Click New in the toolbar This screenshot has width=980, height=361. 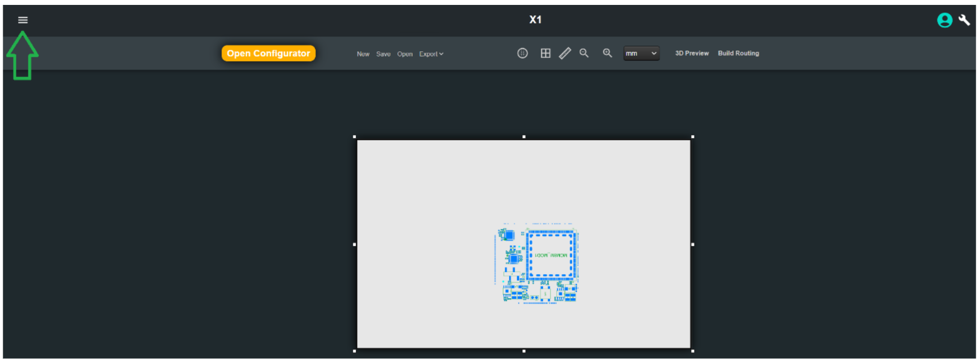363,54
